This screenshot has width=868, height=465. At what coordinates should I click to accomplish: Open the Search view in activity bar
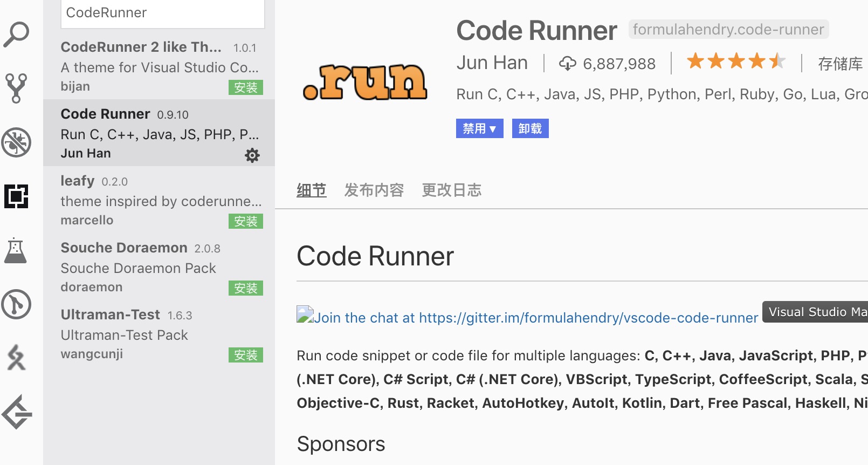(x=16, y=35)
